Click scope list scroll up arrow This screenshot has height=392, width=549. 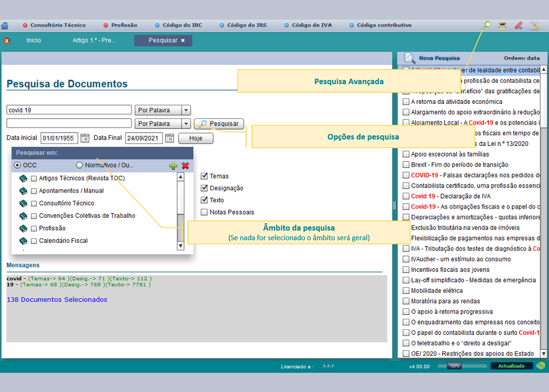pyautogui.click(x=181, y=177)
